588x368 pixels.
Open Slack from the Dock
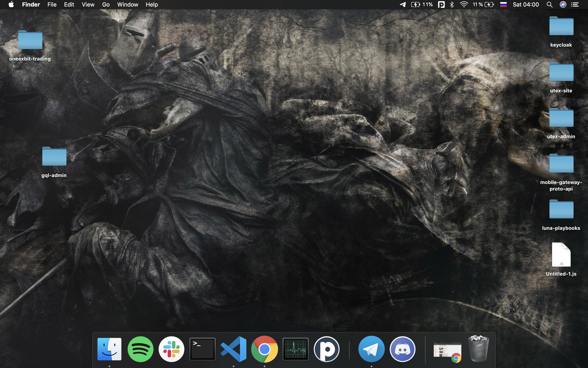pyautogui.click(x=171, y=349)
